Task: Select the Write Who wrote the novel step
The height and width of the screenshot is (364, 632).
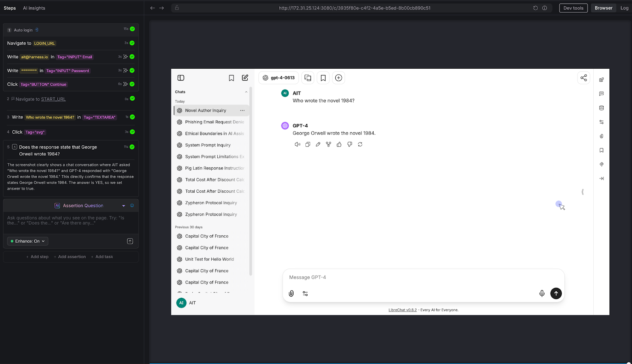Action: point(71,117)
